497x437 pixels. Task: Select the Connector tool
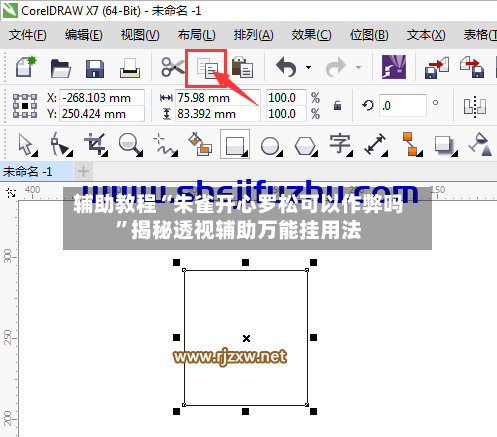[x=412, y=144]
